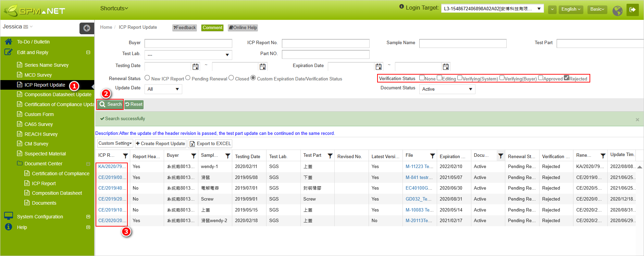Filter the Document Status column

(500, 156)
